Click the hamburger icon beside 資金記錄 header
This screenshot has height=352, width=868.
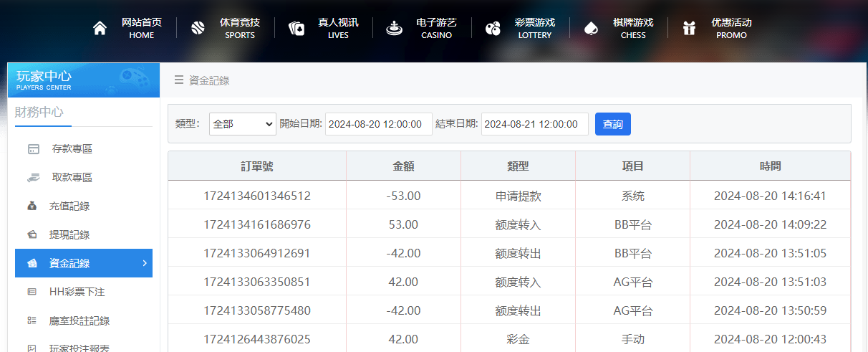(x=179, y=80)
